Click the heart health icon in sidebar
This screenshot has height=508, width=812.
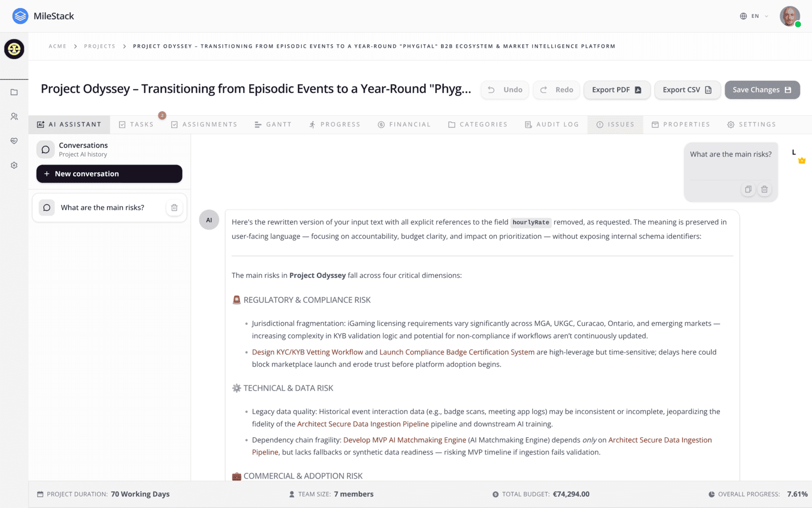(14, 141)
